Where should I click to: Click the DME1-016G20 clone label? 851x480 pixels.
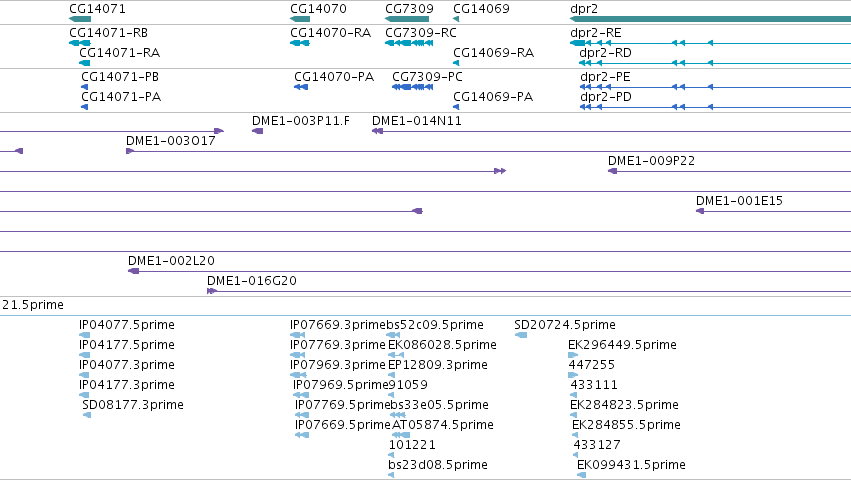[x=252, y=281]
